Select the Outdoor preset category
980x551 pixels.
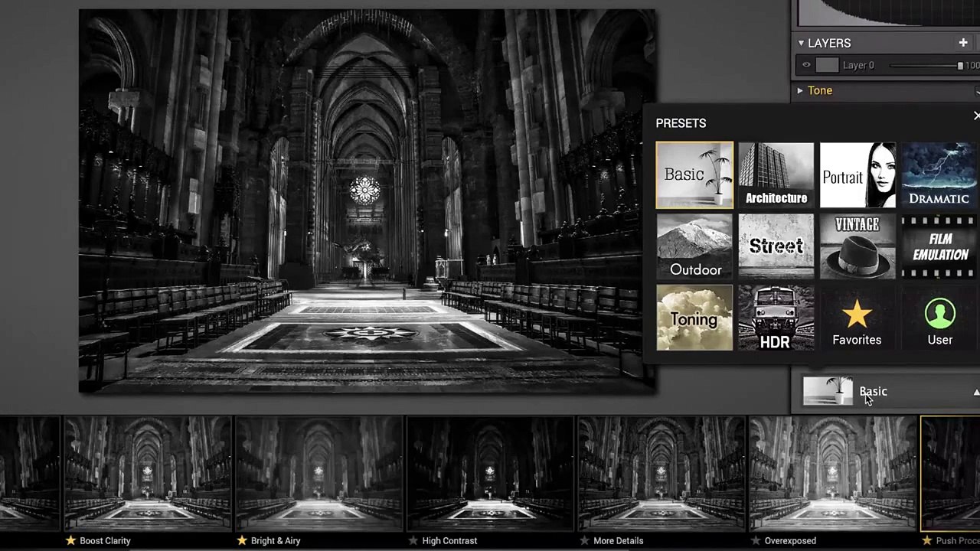694,246
